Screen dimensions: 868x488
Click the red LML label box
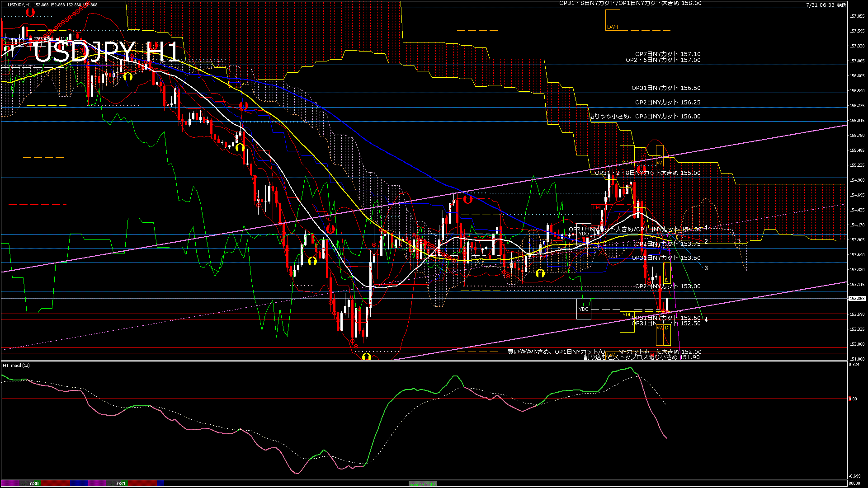pyautogui.click(x=598, y=208)
